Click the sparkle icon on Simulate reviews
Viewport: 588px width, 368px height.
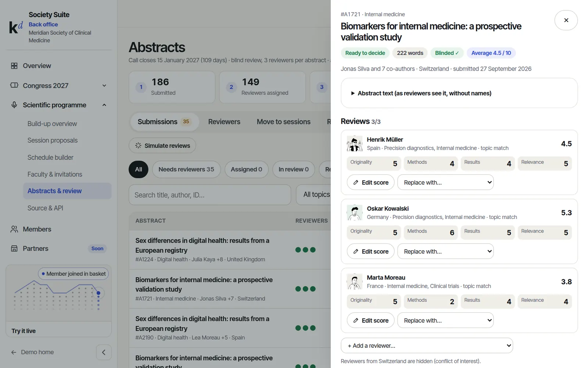click(x=138, y=146)
